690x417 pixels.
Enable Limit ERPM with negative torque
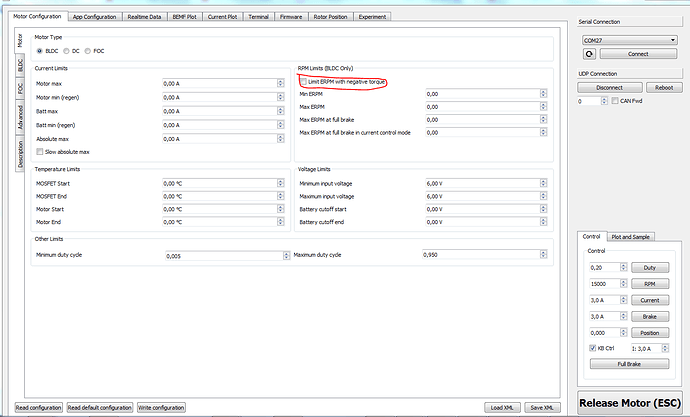[304, 81]
